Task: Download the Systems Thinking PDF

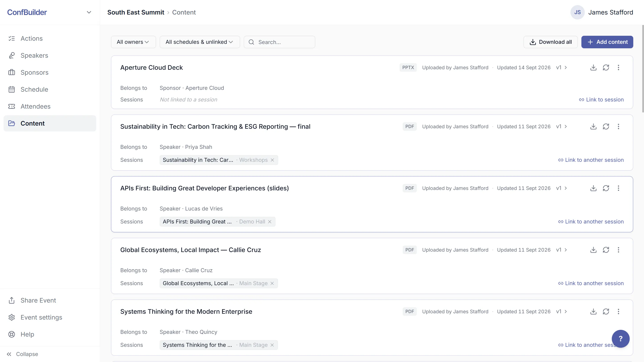Action: point(593,311)
